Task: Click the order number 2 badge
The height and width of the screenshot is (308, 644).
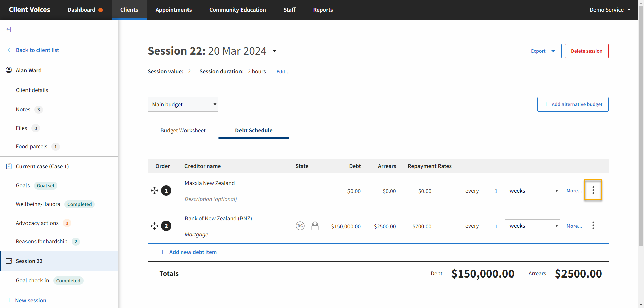Action: click(x=166, y=226)
